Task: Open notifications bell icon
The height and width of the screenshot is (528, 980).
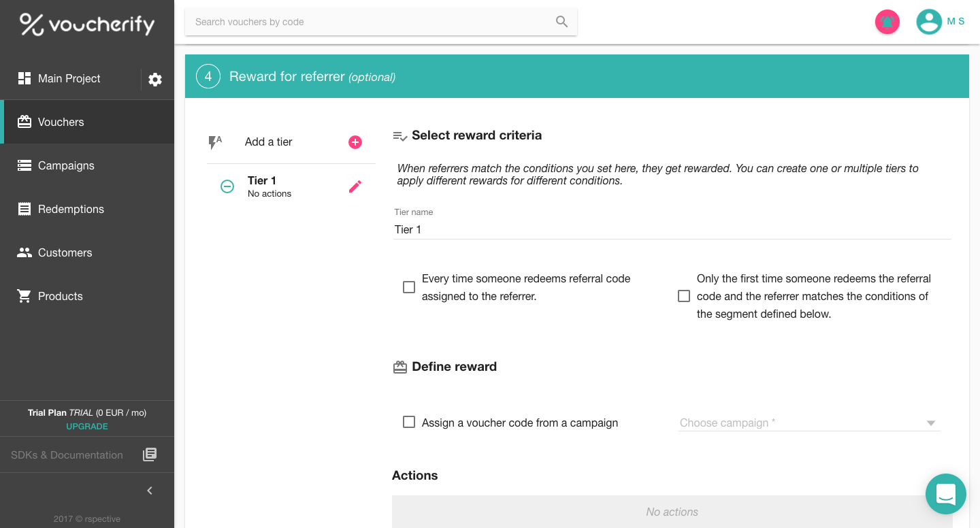Action: tap(887, 22)
